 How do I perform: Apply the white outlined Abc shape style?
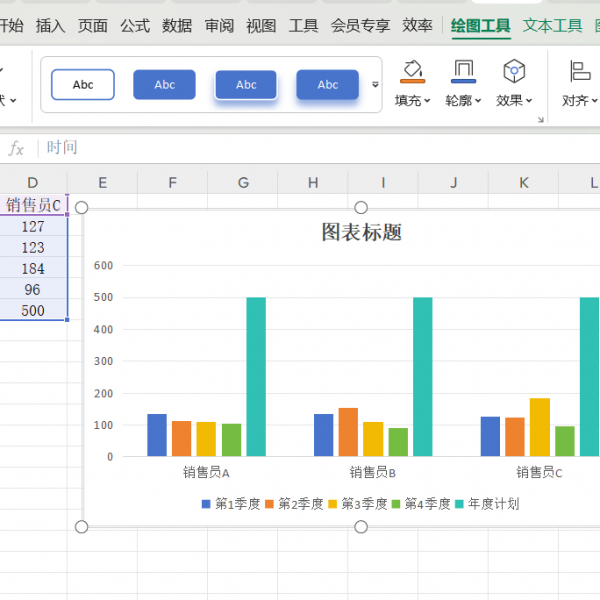tap(83, 85)
